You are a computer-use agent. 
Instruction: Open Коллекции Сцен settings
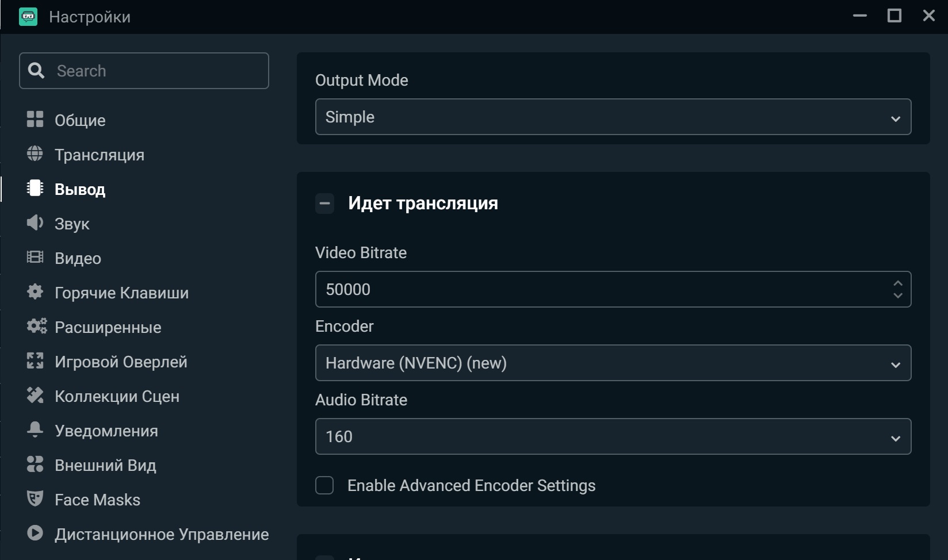(117, 397)
